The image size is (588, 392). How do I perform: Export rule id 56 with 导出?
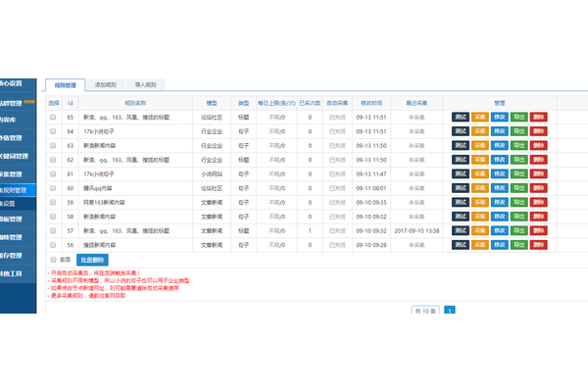pyautogui.click(x=519, y=244)
